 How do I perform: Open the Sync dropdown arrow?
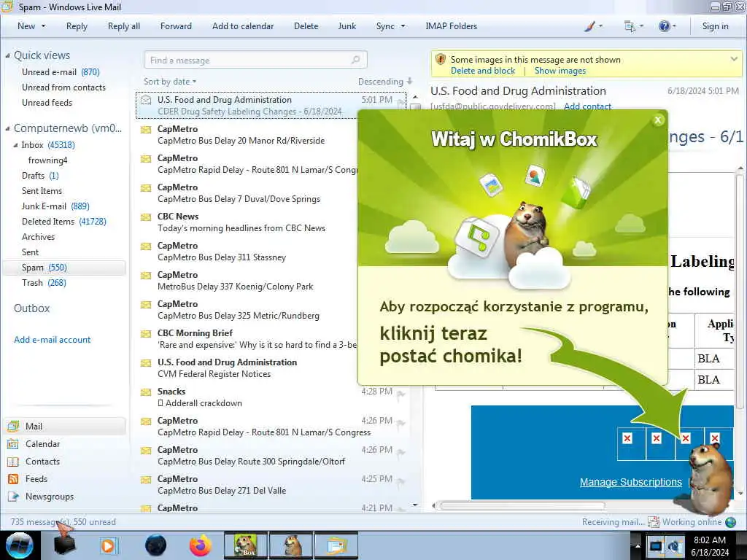(x=403, y=26)
